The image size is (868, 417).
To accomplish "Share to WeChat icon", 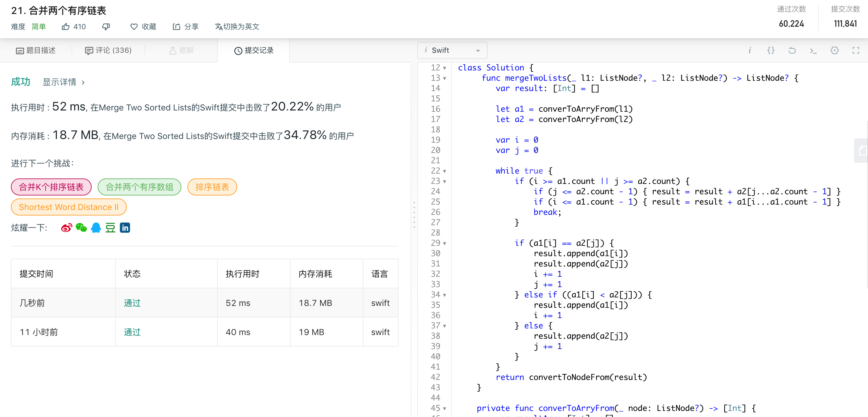I will (81, 228).
